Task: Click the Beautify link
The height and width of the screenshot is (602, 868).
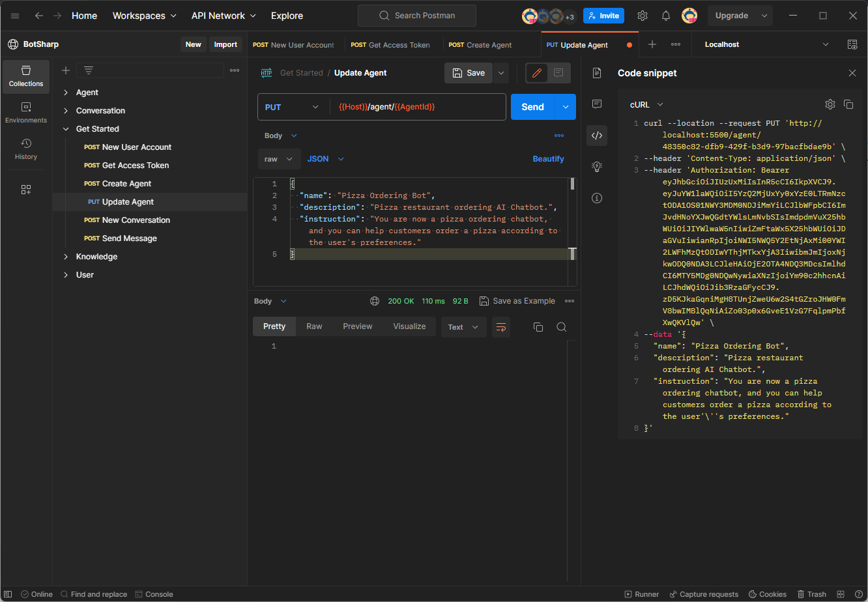Action: (548, 159)
